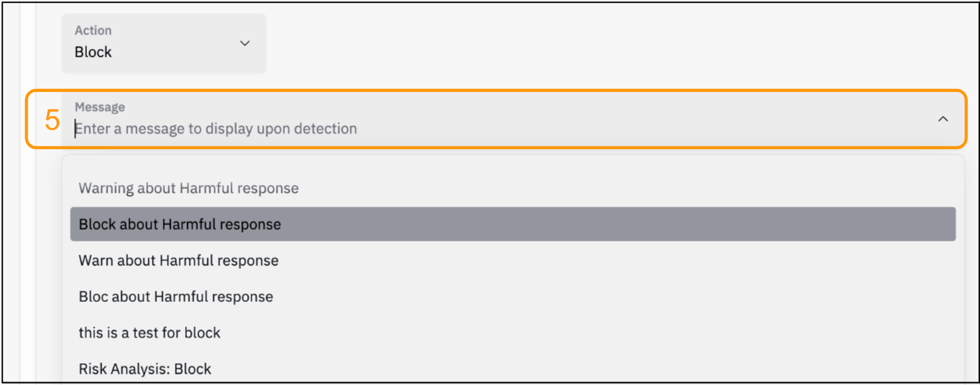
Task: Click the "Block" value in Action
Action: pyautogui.click(x=93, y=52)
